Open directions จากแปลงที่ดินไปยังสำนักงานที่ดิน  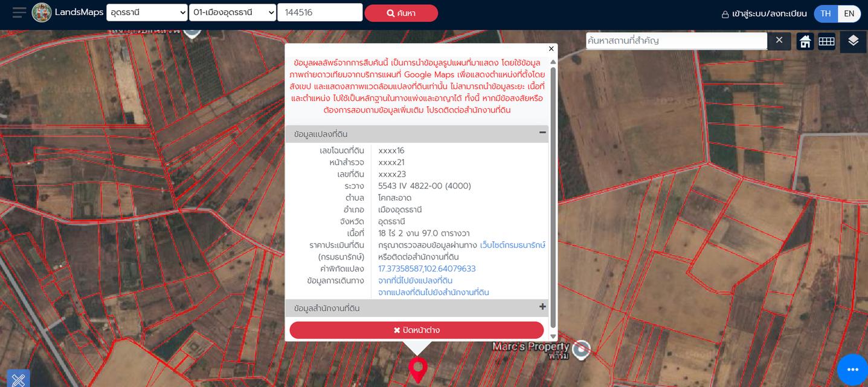pyautogui.click(x=434, y=292)
